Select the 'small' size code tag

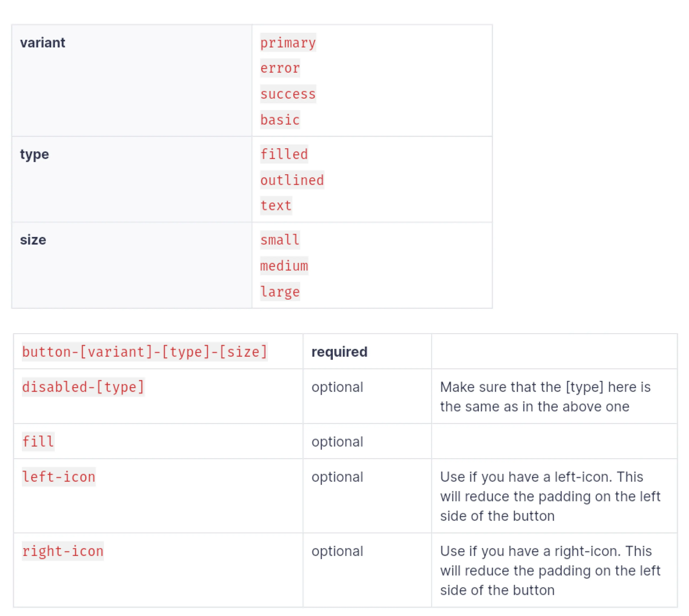tap(280, 240)
